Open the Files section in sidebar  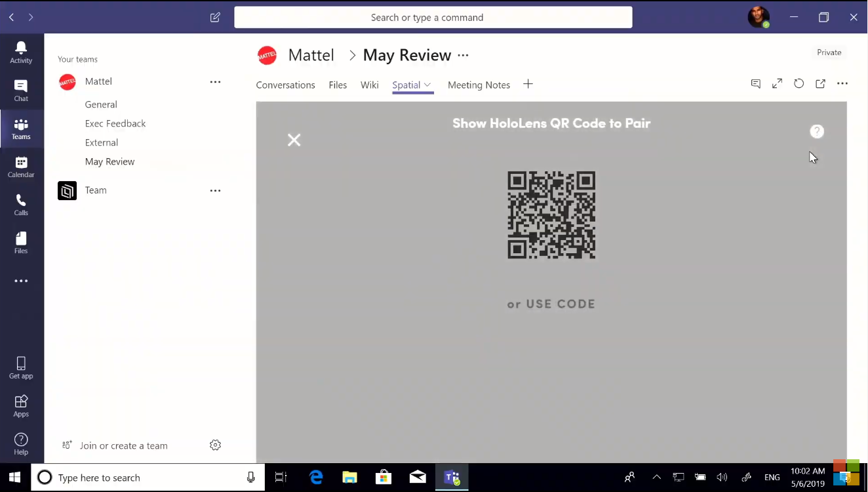[21, 243]
